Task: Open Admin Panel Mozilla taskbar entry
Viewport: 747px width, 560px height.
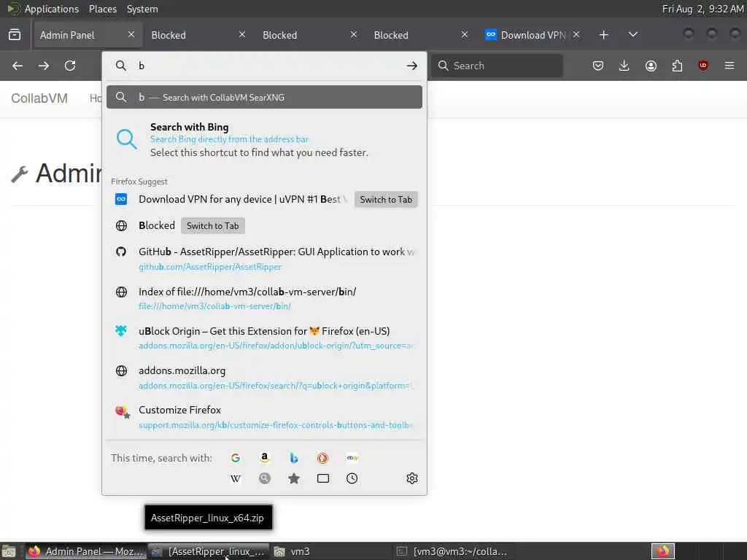Action: pos(86,551)
